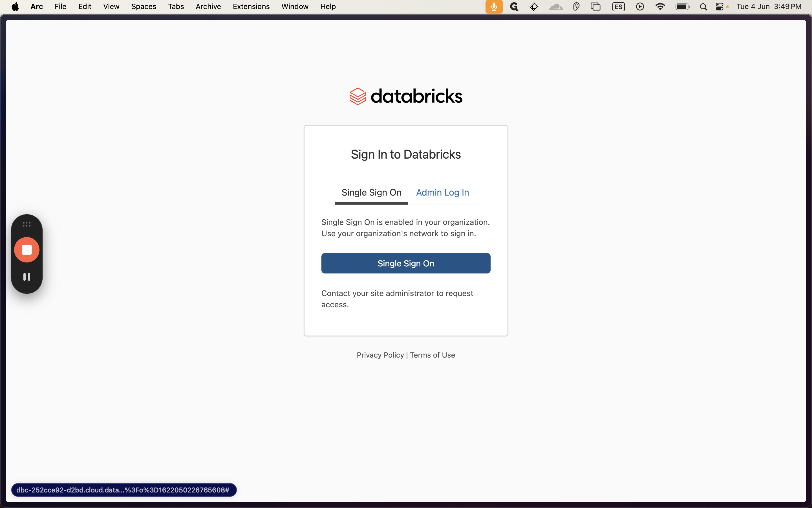The width and height of the screenshot is (812, 508).
Task: Open the View menu
Action: click(111, 6)
